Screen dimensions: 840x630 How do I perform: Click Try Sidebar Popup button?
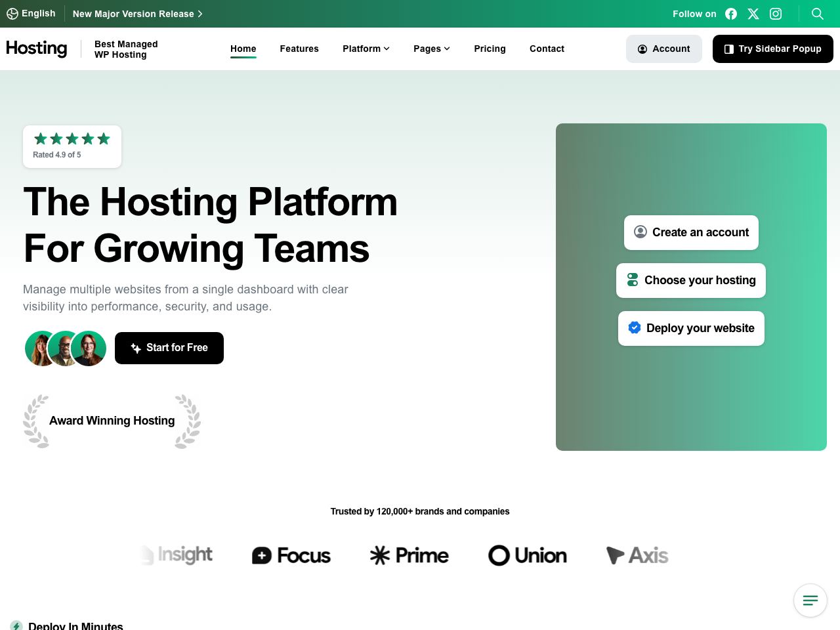coord(773,49)
